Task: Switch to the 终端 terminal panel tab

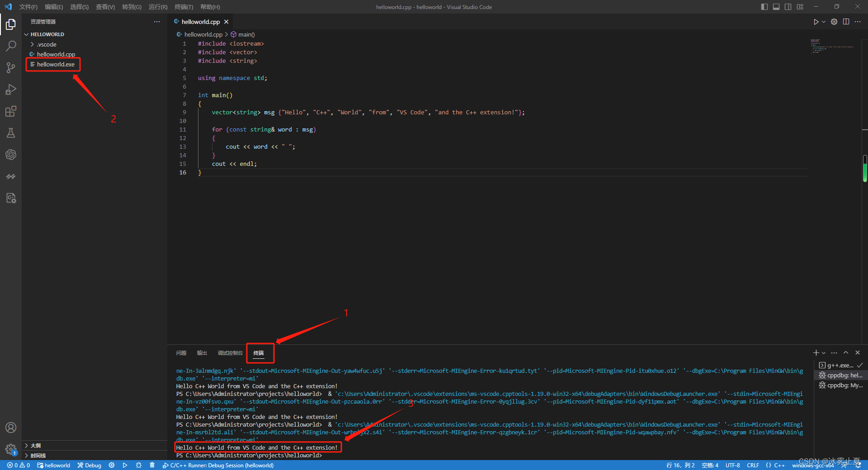Action: [x=259, y=353]
